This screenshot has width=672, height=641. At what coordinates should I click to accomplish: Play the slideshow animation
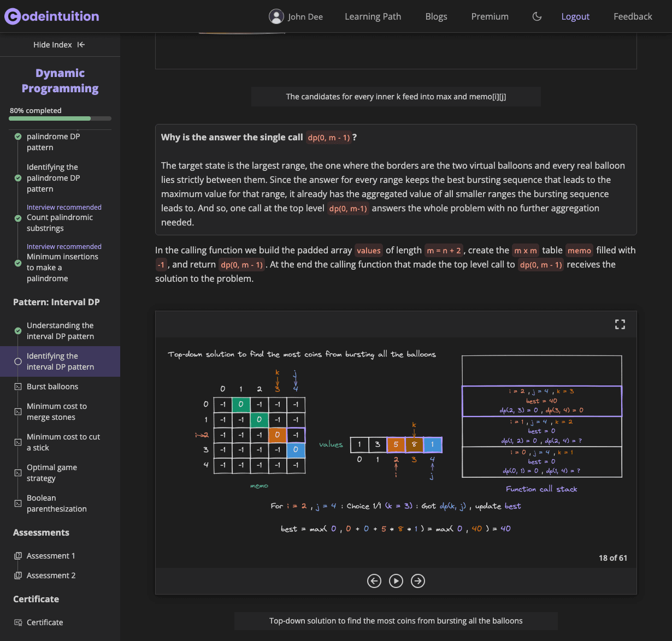coord(396,581)
